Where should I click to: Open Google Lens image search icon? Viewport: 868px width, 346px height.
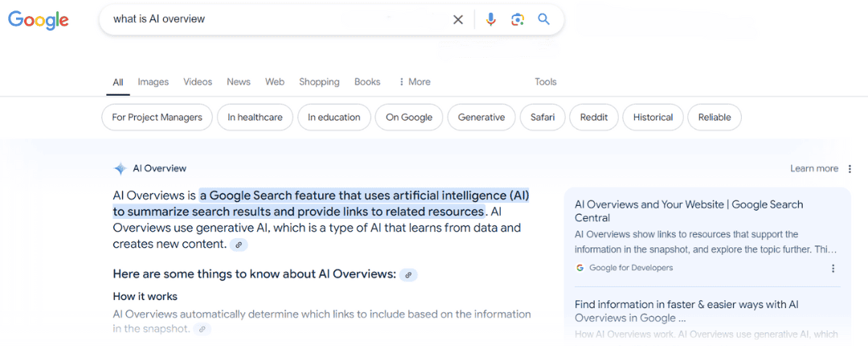[x=517, y=20]
